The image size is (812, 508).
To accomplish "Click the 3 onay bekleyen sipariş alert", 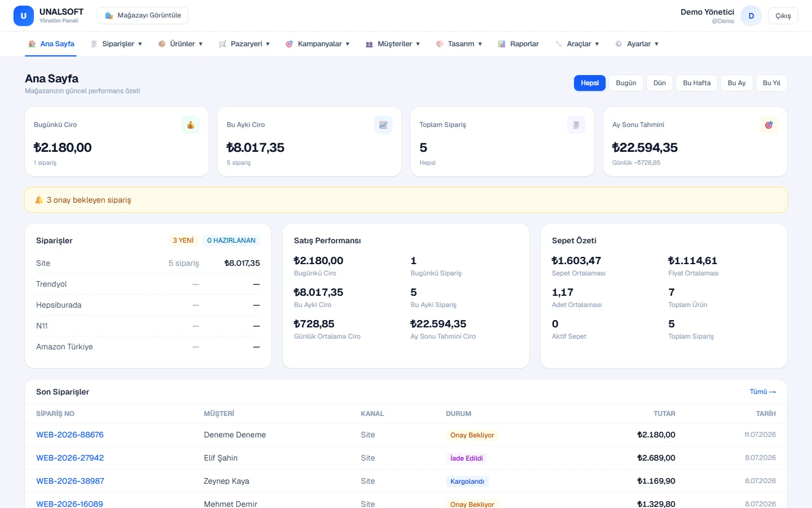I will [x=406, y=200].
